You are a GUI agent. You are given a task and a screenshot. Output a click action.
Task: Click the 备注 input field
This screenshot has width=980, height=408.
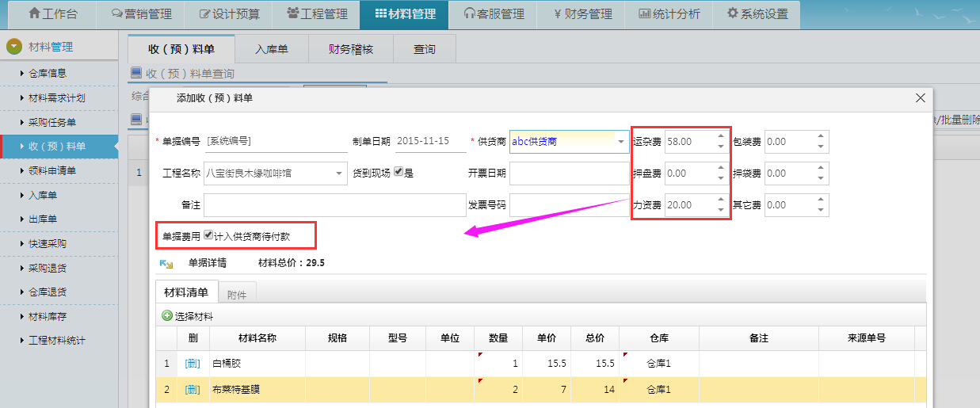pos(333,205)
